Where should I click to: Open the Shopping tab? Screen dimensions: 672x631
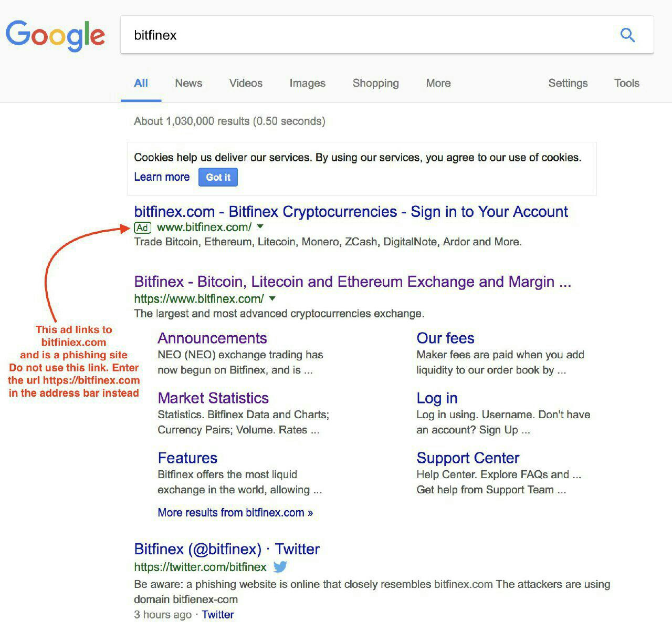[x=375, y=83]
